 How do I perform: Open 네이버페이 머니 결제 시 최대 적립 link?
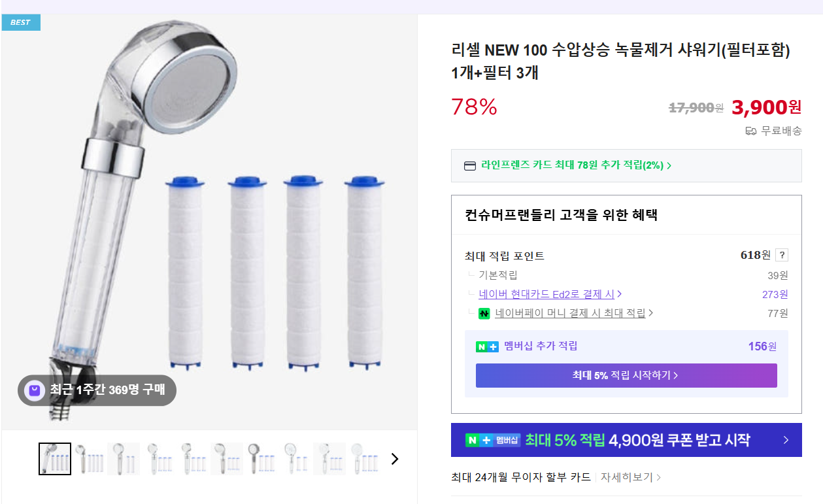pyautogui.click(x=570, y=313)
